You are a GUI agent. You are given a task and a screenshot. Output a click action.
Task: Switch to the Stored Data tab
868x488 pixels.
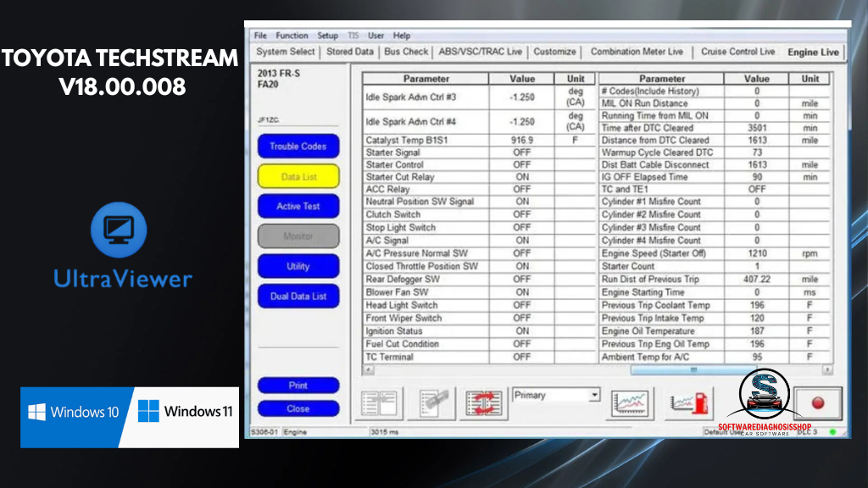[x=349, y=52]
